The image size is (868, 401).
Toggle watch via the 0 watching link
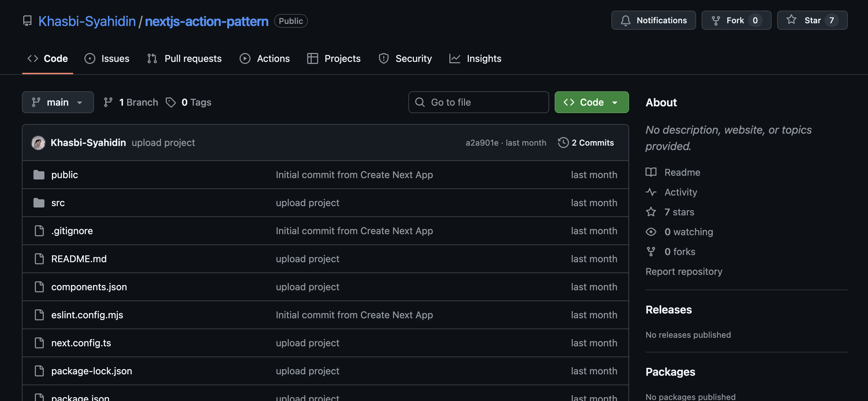pyautogui.click(x=689, y=231)
